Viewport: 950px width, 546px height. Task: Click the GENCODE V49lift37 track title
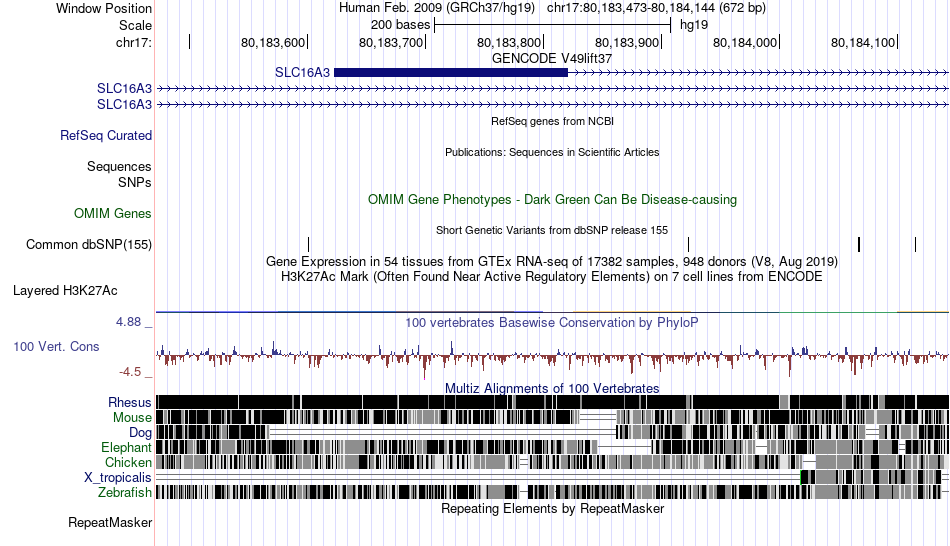[x=552, y=58]
